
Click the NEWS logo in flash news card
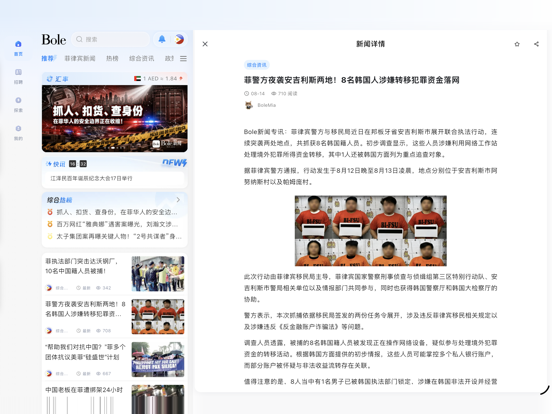click(x=174, y=163)
